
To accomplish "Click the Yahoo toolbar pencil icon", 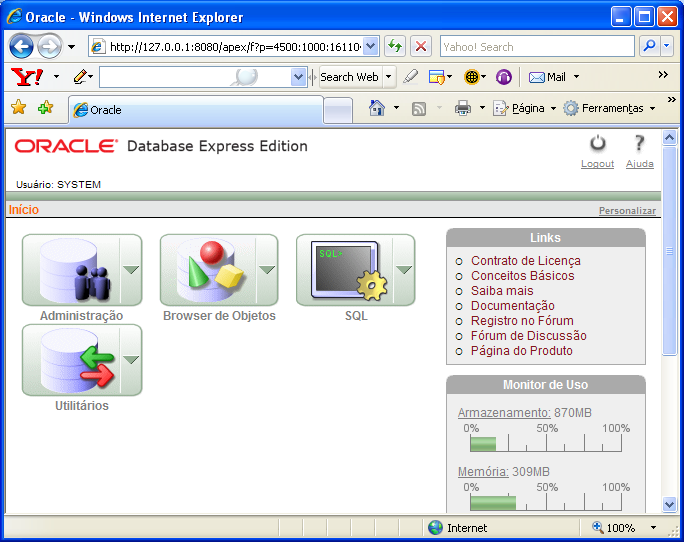I will [x=80, y=76].
